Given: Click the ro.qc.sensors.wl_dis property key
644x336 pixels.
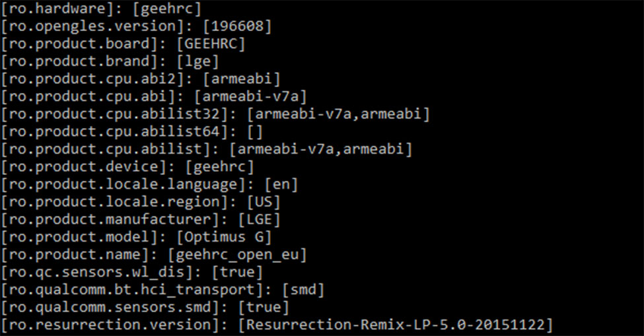Looking at the screenshot, I should tap(102, 272).
